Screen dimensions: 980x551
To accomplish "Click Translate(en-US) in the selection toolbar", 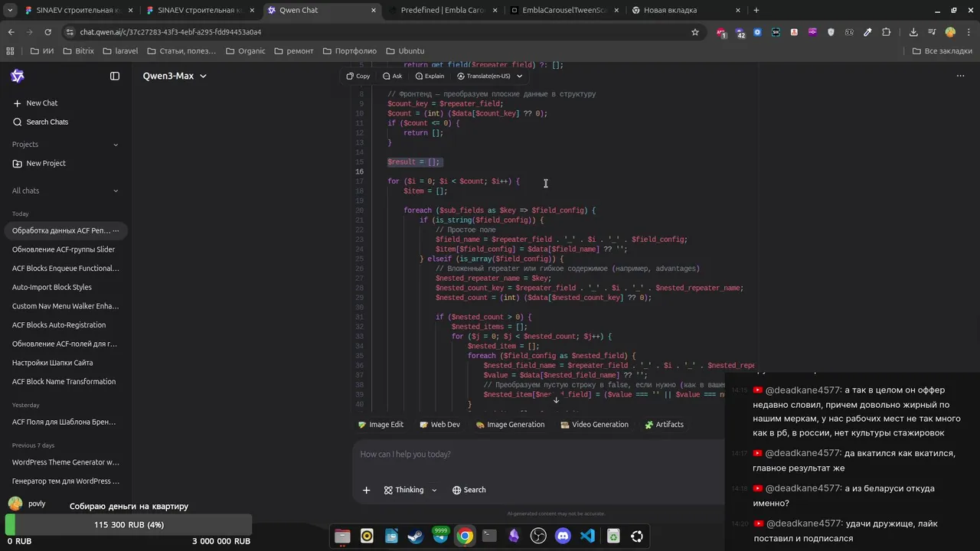I will coord(483,76).
